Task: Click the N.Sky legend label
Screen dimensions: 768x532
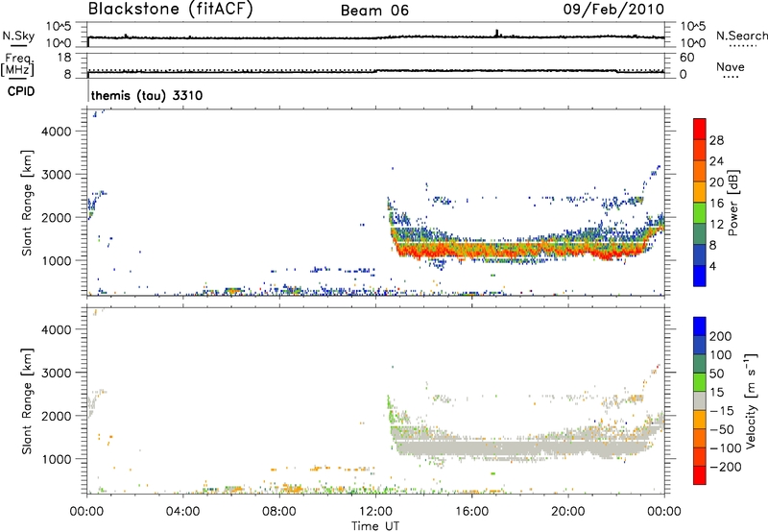Action: pyautogui.click(x=18, y=36)
